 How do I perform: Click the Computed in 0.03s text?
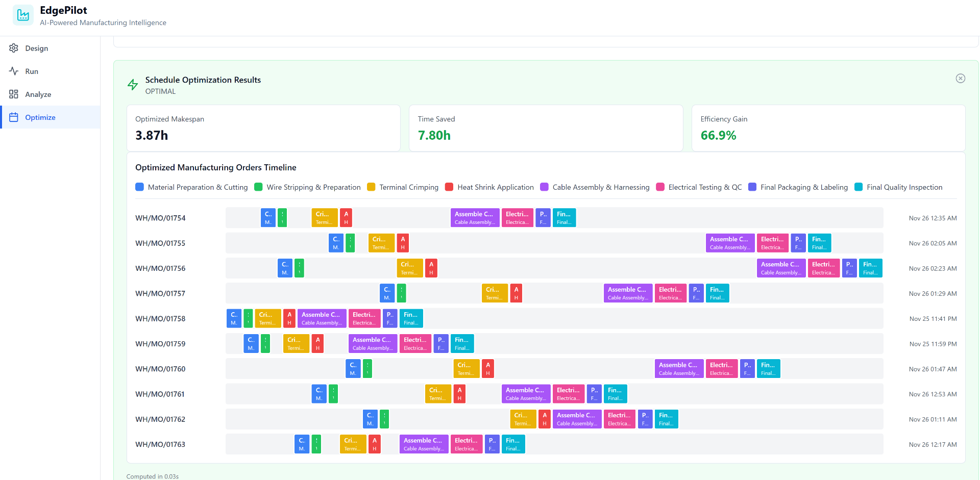pyautogui.click(x=153, y=476)
